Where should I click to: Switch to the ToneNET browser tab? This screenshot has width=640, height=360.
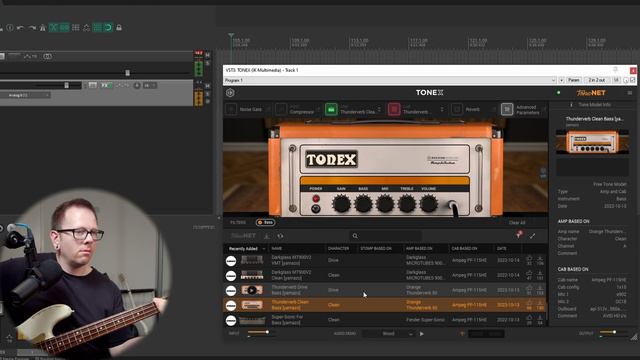click(x=243, y=236)
